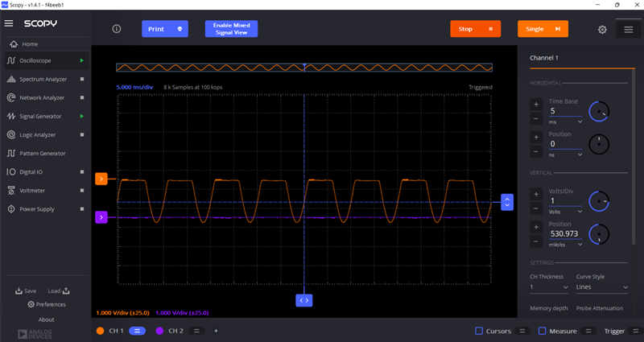Enable the Cursors checkbox

tap(479, 331)
